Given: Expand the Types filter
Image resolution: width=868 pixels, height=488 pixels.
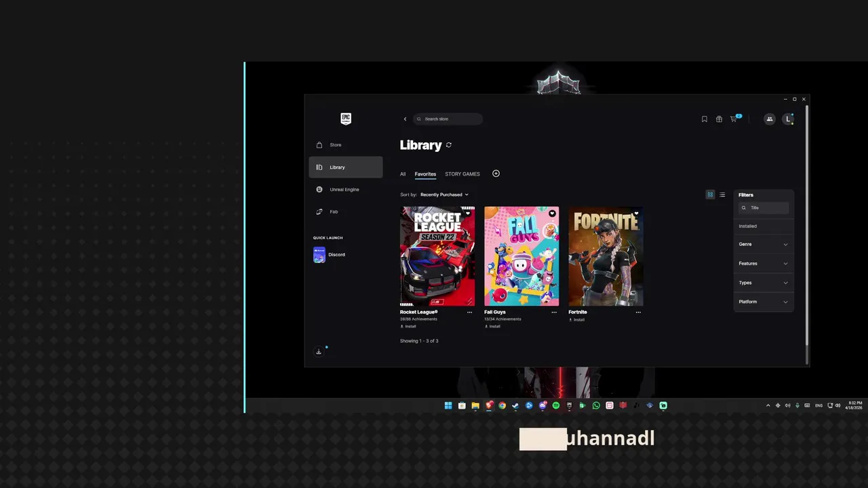Looking at the screenshot, I should coord(764,283).
